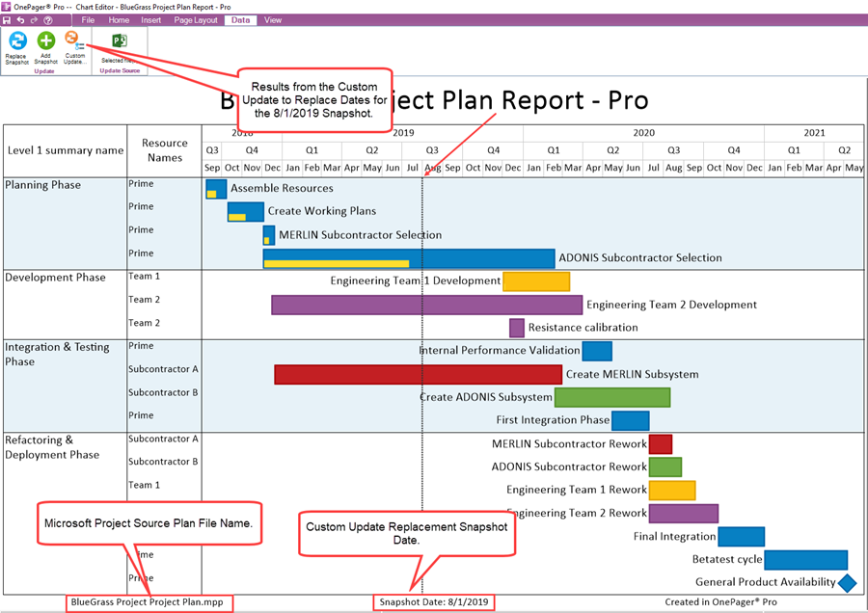
Task: Open the Page Layout tab
Action: (196, 19)
